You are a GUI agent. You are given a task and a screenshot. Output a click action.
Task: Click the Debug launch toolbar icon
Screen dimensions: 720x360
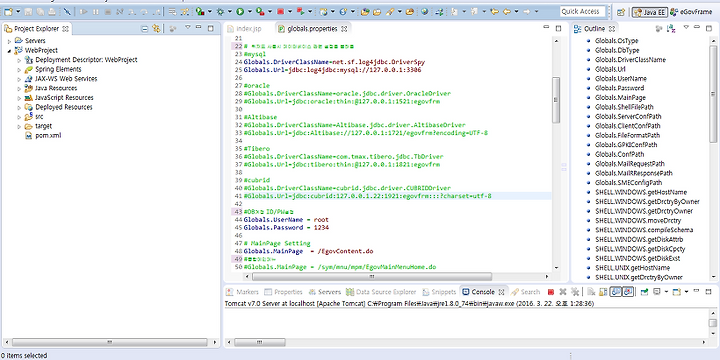220,11
